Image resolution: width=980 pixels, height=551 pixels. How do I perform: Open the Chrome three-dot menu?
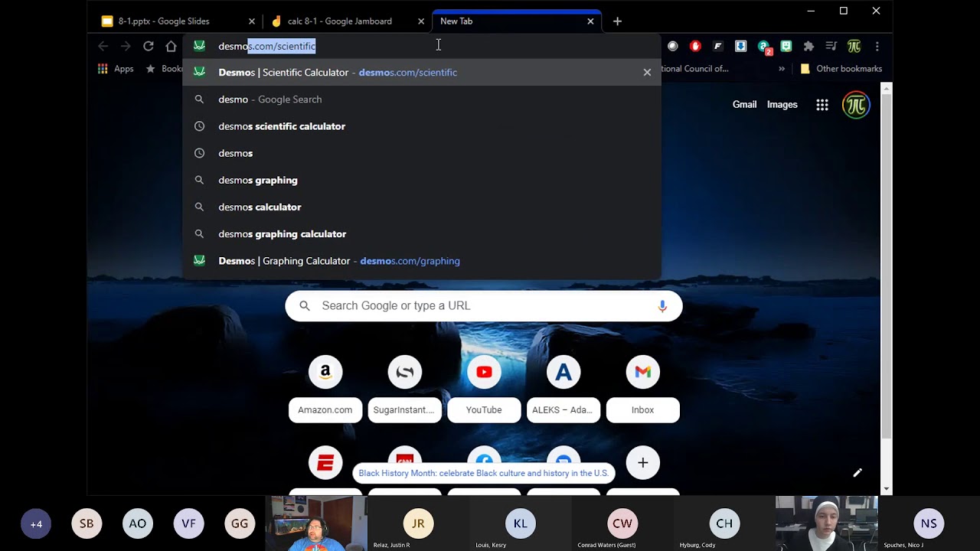[877, 46]
